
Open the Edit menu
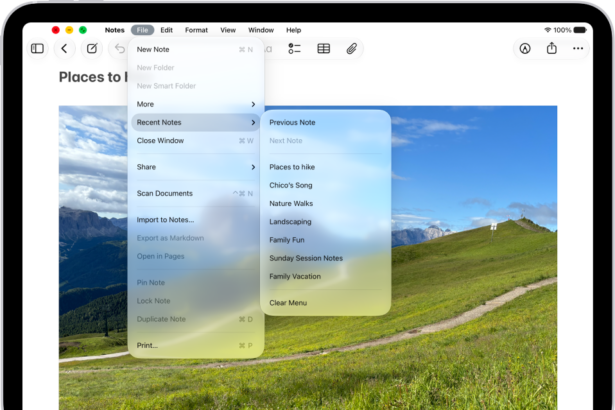pos(166,30)
